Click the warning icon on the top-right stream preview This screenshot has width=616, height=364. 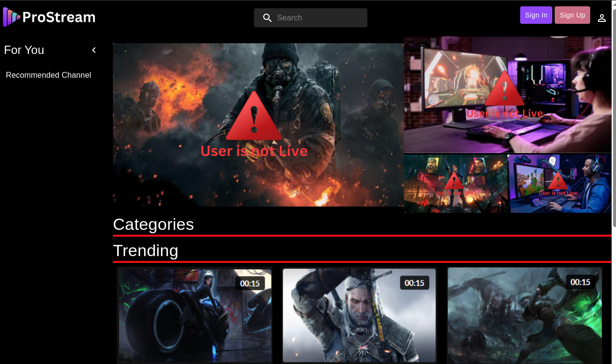click(x=505, y=90)
